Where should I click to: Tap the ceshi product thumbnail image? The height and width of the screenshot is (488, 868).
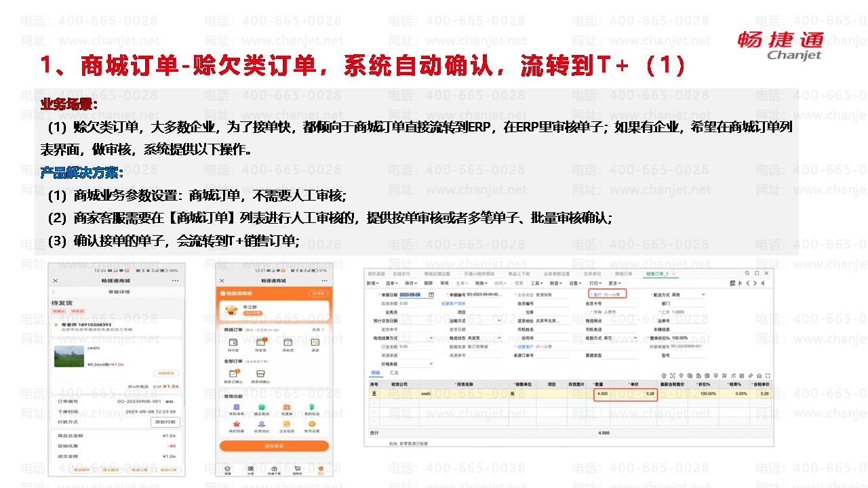click(x=69, y=356)
